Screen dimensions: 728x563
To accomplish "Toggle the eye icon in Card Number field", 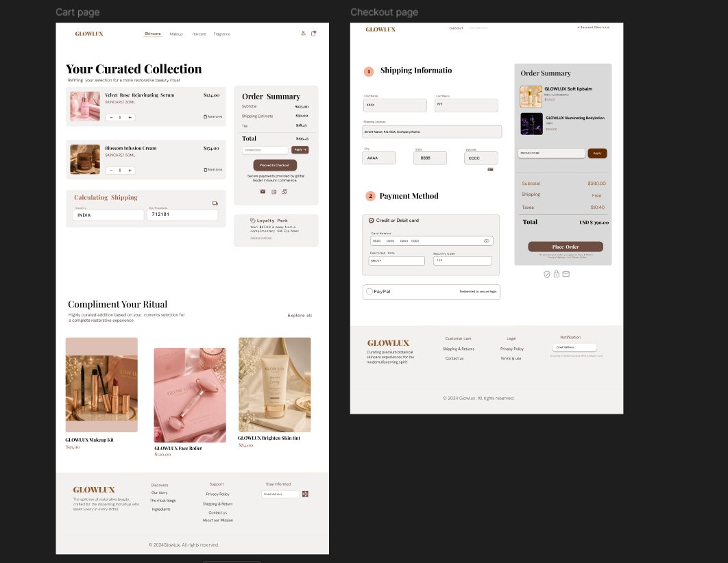I will click(x=487, y=241).
